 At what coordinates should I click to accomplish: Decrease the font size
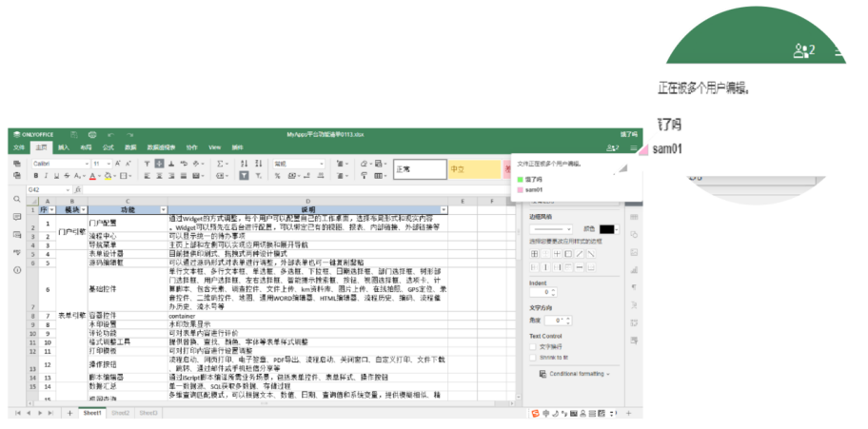128,164
